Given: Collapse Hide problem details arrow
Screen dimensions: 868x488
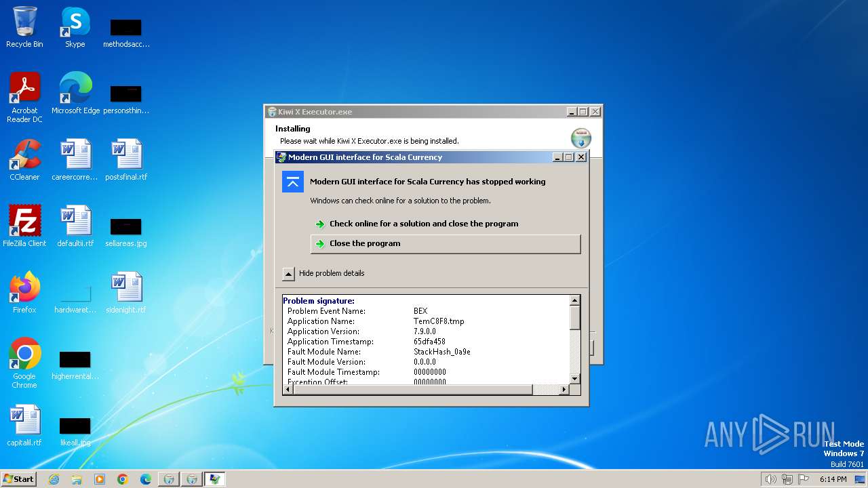Looking at the screenshot, I should 289,274.
